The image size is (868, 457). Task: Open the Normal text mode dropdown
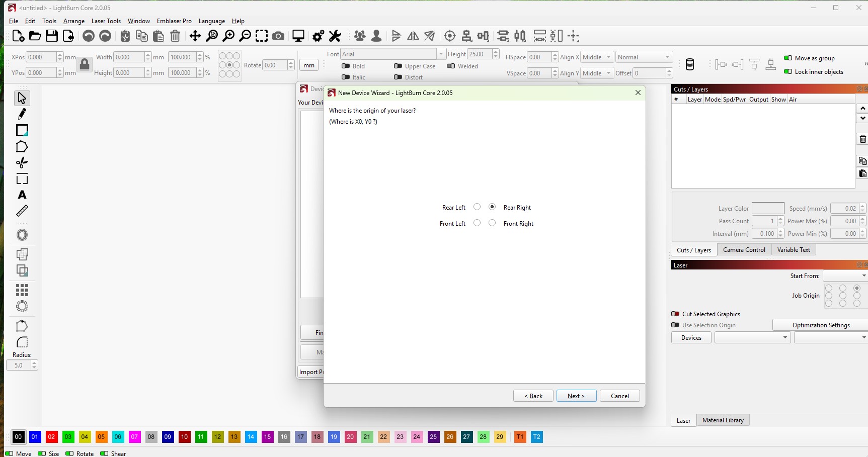[644, 57]
